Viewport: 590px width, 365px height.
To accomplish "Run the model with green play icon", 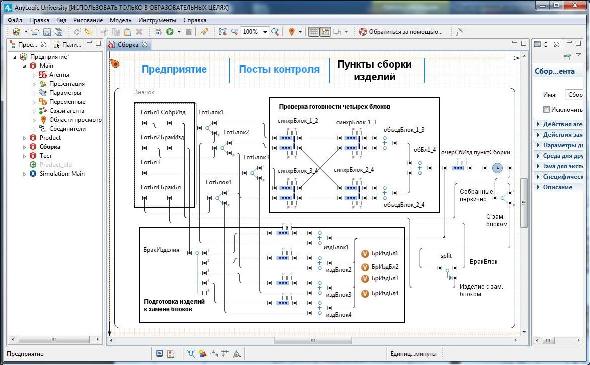I will pos(170,32).
